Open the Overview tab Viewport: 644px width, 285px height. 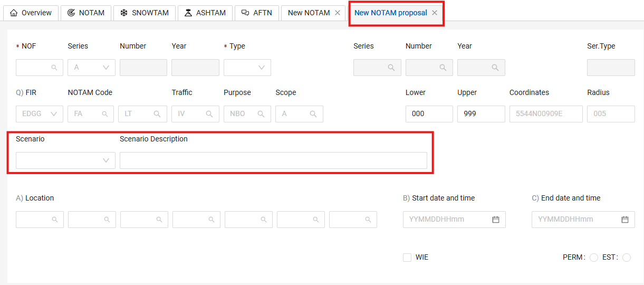[31, 13]
